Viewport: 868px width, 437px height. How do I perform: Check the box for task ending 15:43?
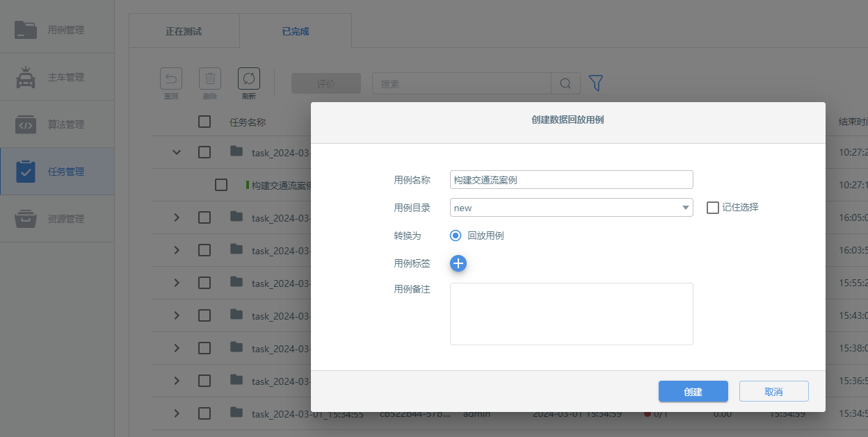click(x=204, y=315)
